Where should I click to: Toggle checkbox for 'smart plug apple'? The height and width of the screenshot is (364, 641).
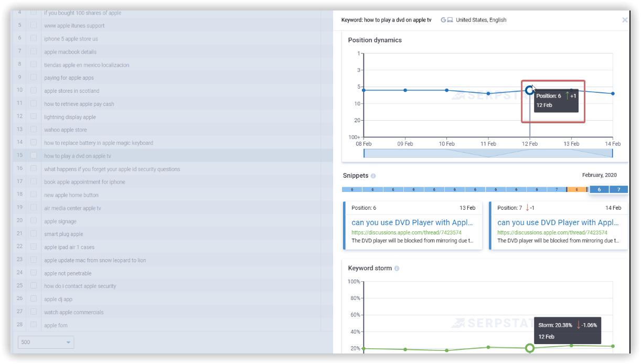[x=34, y=234]
